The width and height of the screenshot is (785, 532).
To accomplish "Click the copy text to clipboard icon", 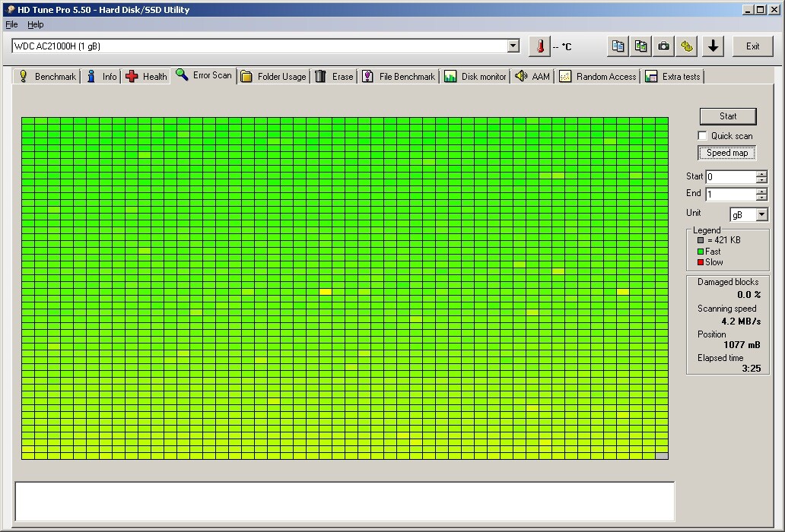I will point(618,46).
